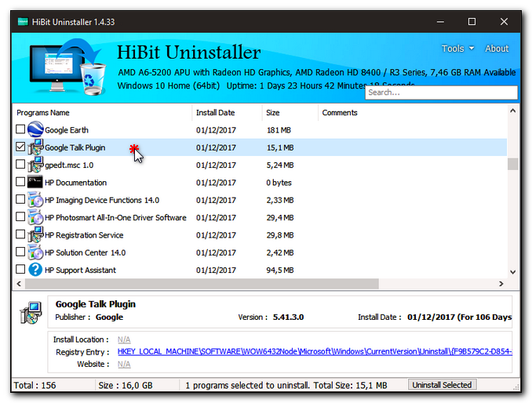Image resolution: width=532 pixels, height=403 pixels.
Task: Tick the HP Photosmart All-In-One checkbox
Action: point(20,216)
